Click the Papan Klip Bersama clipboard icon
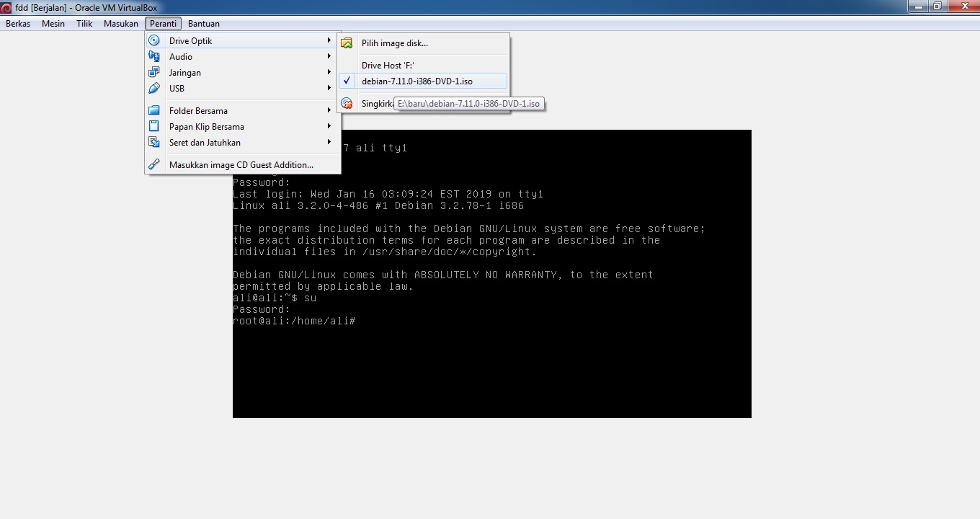Viewport: 980px width, 519px height. point(153,126)
